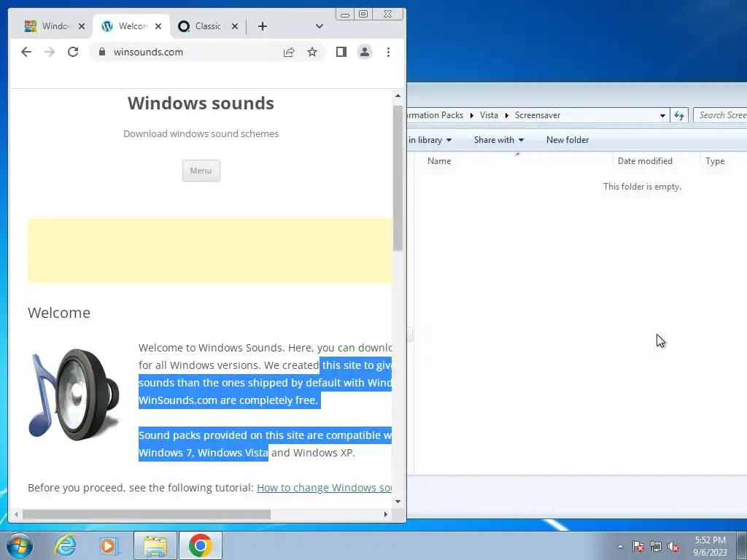Click Screensaver in the Explorer breadcrumb
This screenshot has height=560, width=747.
tap(538, 115)
